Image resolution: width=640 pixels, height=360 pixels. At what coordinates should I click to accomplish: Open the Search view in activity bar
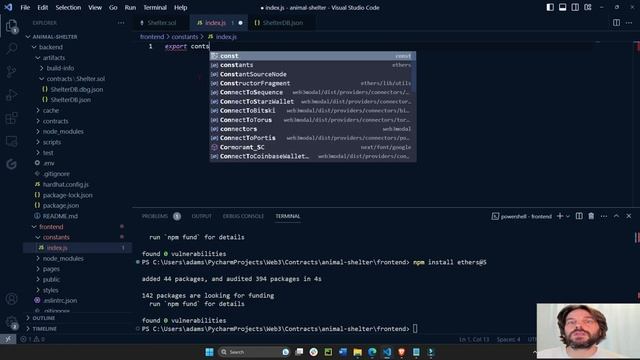coord(11,49)
